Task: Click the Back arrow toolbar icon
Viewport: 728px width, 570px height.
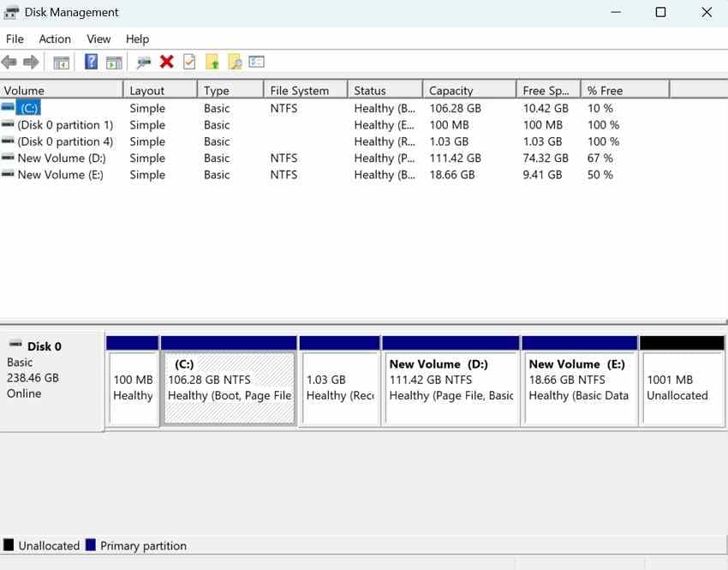Action: tap(9, 62)
